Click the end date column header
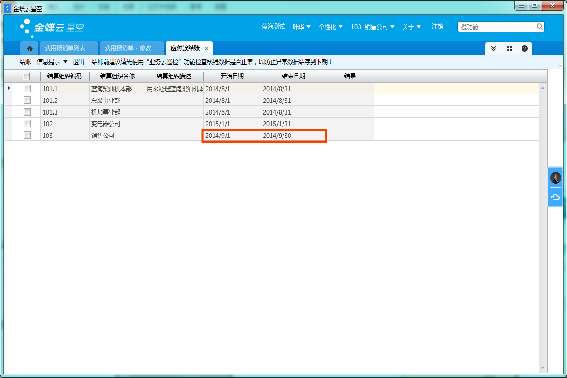Image resolution: width=567 pixels, height=378 pixels. pos(294,76)
